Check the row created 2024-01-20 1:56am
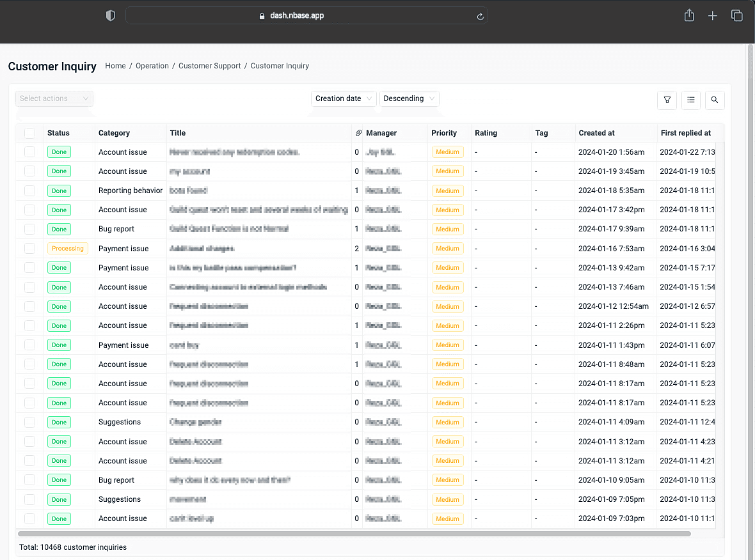Image resolution: width=755 pixels, height=560 pixels. 30,152
